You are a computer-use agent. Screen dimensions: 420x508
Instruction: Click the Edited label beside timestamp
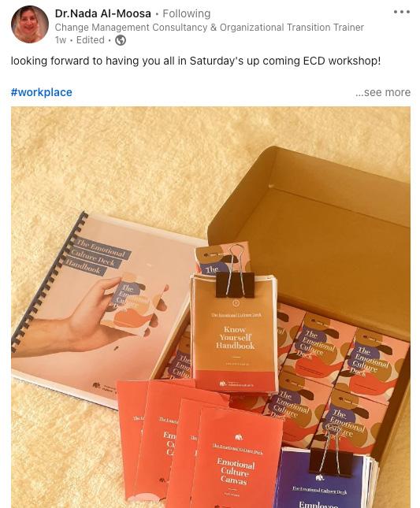tap(91, 40)
